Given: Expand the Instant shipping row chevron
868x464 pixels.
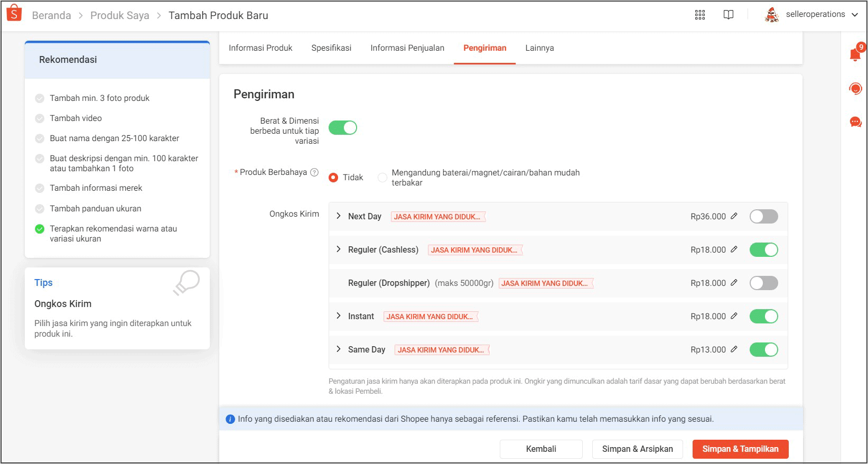Looking at the screenshot, I should [339, 315].
